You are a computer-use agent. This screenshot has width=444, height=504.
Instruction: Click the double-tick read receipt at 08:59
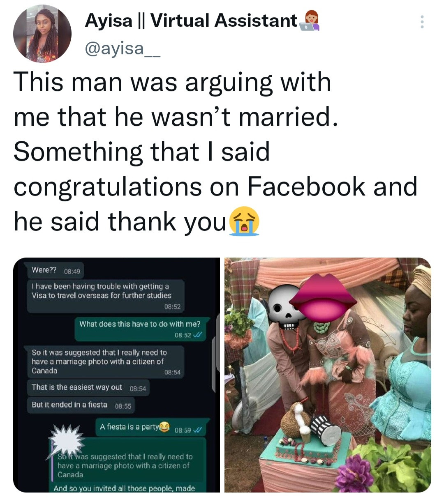click(198, 430)
